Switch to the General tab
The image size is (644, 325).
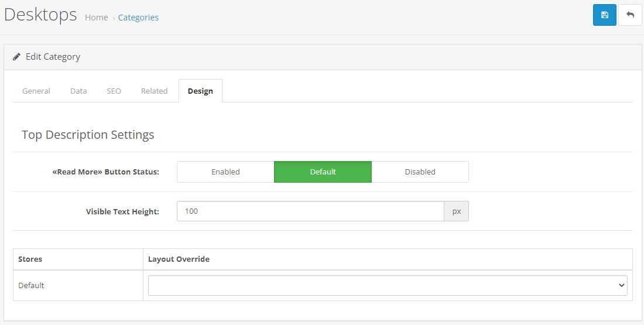[36, 91]
